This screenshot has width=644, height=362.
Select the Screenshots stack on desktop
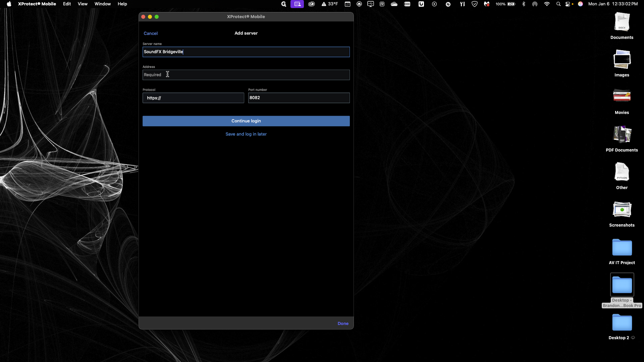(622, 214)
